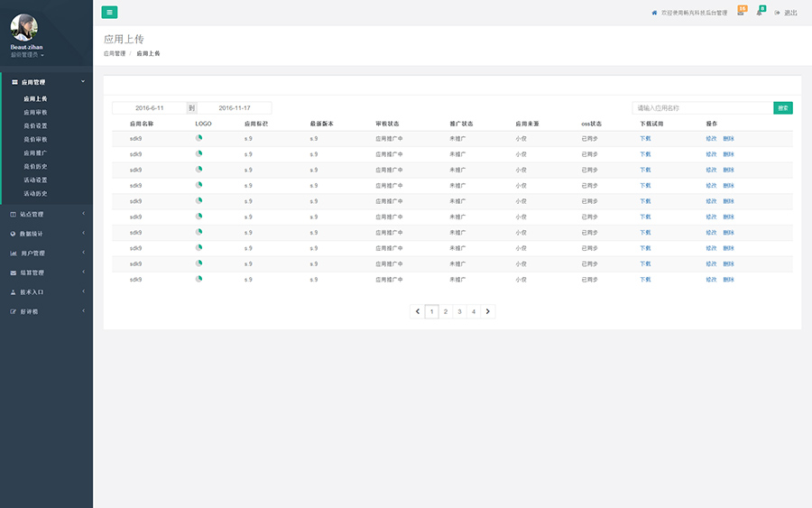The width and height of the screenshot is (812, 508).
Task: Go to previous page with left arrow
Action: click(417, 311)
